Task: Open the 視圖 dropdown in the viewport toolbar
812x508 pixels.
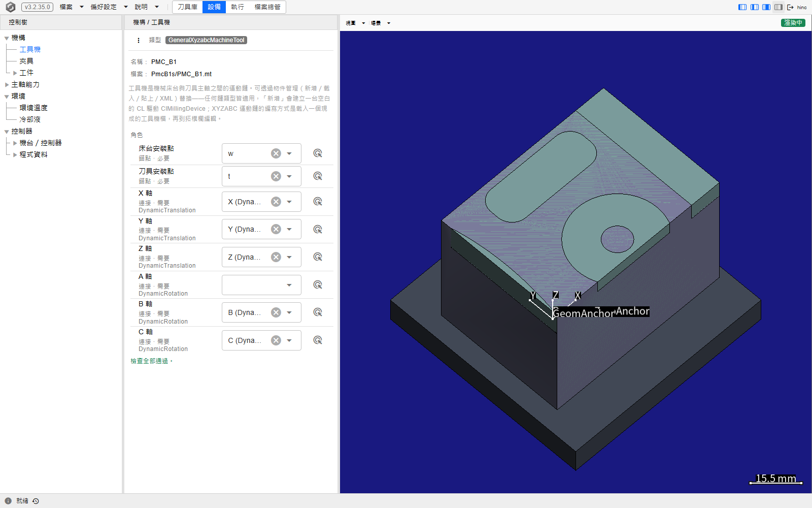Action: [355, 23]
